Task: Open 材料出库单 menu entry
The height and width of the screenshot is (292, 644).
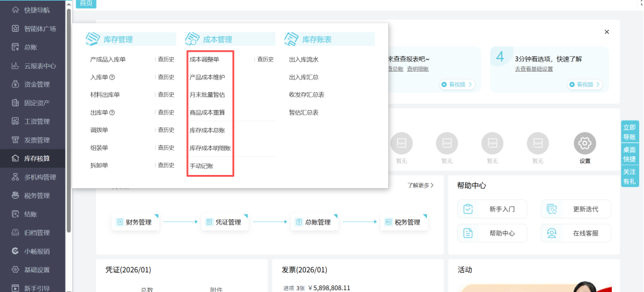Action: pyautogui.click(x=105, y=95)
